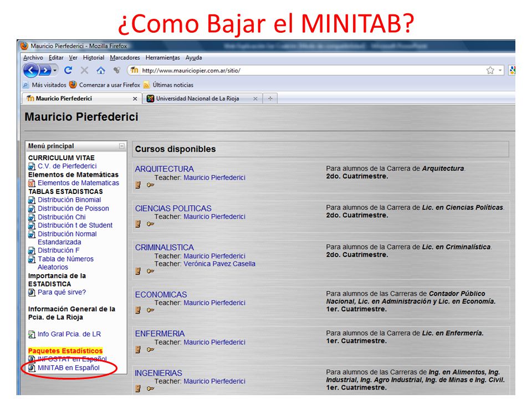Open the MINITAB en Español link
532x399 pixels.
point(69,367)
